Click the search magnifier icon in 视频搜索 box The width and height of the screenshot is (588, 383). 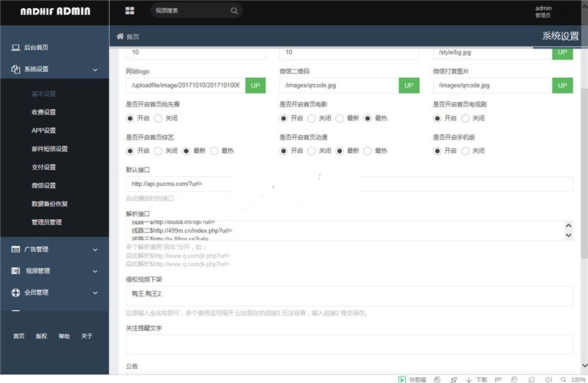pos(234,11)
